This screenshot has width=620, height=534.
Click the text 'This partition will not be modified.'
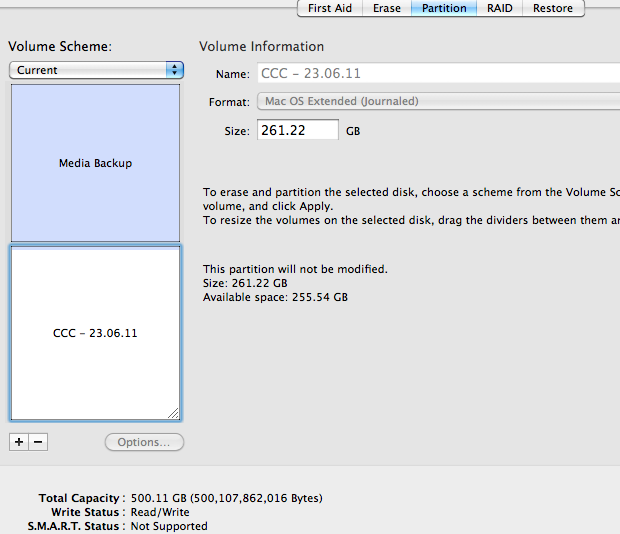coord(295,269)
